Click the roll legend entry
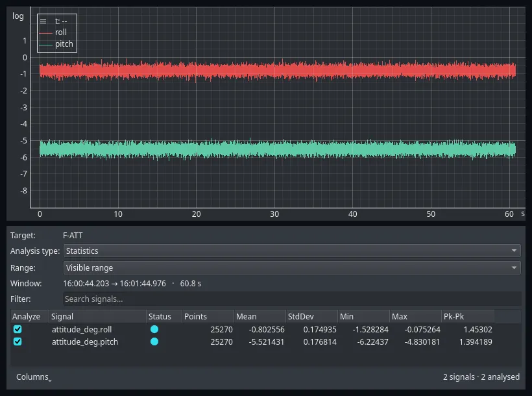The image size is (532, 396). [53, 32]
